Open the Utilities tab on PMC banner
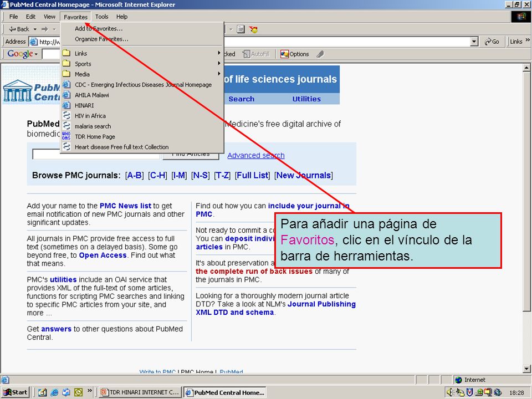Image resolution: width=532 pixels, height=399 pixels. [x=306, y=99]
